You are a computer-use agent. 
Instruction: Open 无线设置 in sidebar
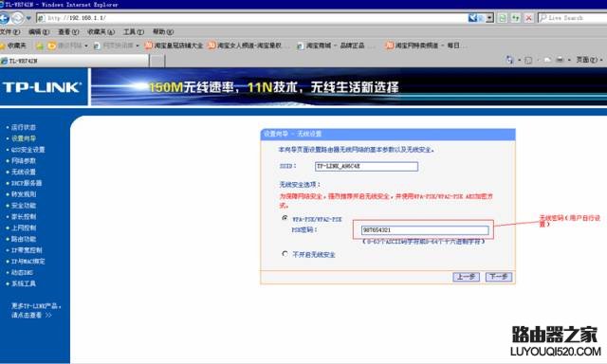(x=23, y=172)
